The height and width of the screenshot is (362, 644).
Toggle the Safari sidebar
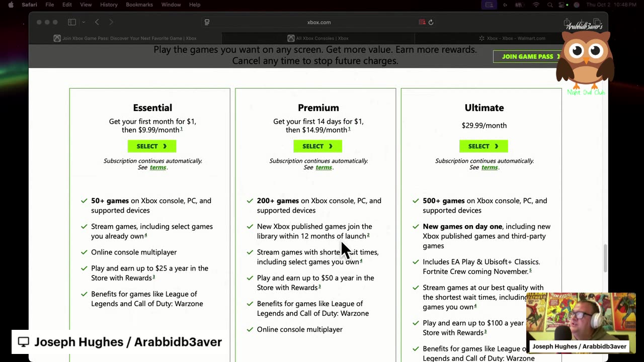coord(72,22)
